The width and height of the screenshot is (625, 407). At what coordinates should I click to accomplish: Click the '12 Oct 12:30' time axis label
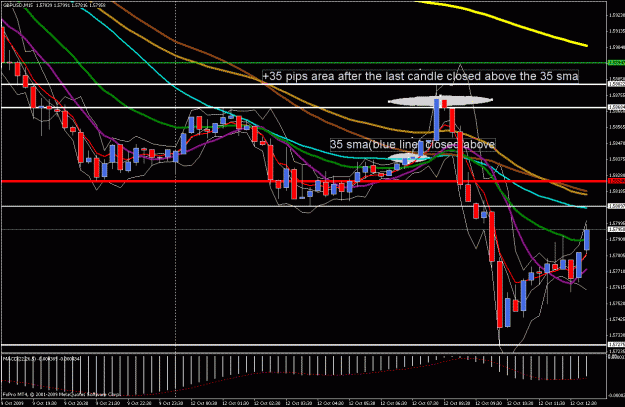pyautogui.click(x=582, y=403)
